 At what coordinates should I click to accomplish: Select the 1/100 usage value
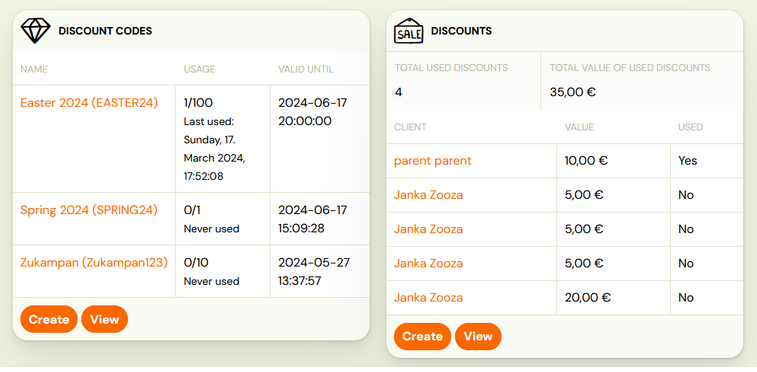tap(198, 103)
